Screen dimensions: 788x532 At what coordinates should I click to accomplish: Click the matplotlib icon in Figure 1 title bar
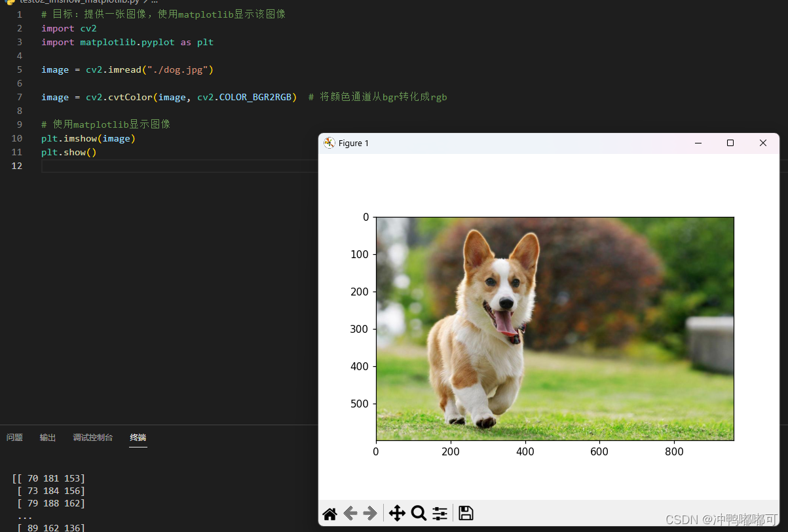[329, 143]
